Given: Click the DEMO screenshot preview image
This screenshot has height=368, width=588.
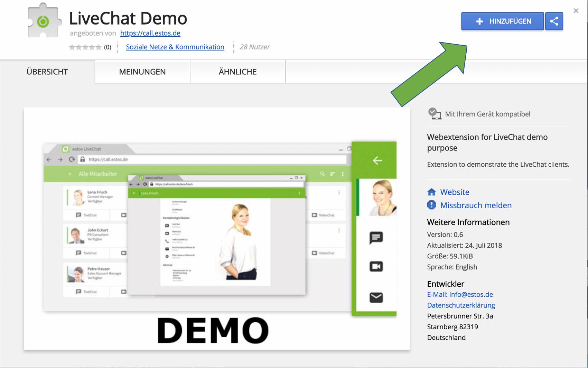Looking at the screenshot, I should coord(217,229).
